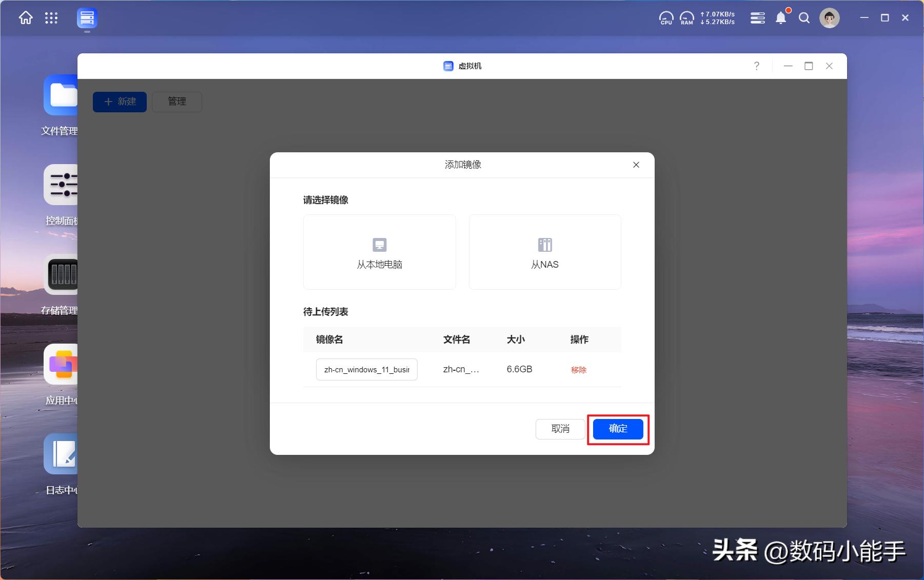This screenshot has height=580, width=924.
Task: Close the virtual machine window
Action: [829, 66]
